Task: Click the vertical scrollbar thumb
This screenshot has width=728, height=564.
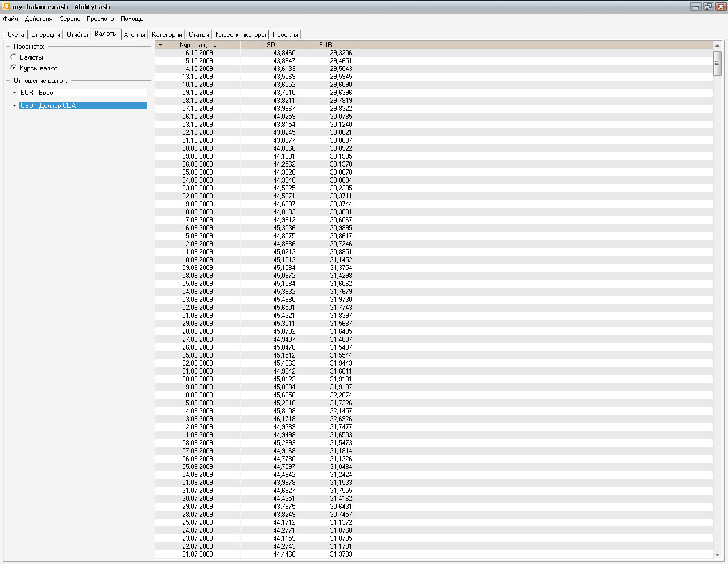Action: tap(717, 63)
